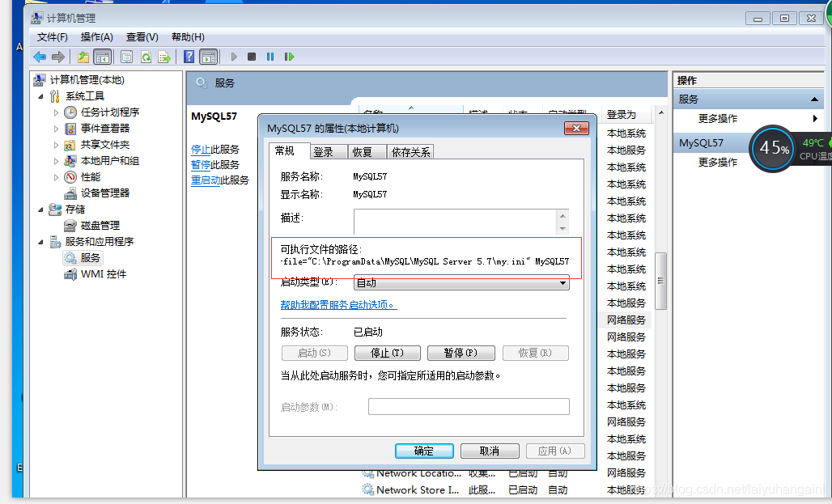Click the Stop Service square icon
The height and width of the screenshot is (504, 832).
point(252,57)
